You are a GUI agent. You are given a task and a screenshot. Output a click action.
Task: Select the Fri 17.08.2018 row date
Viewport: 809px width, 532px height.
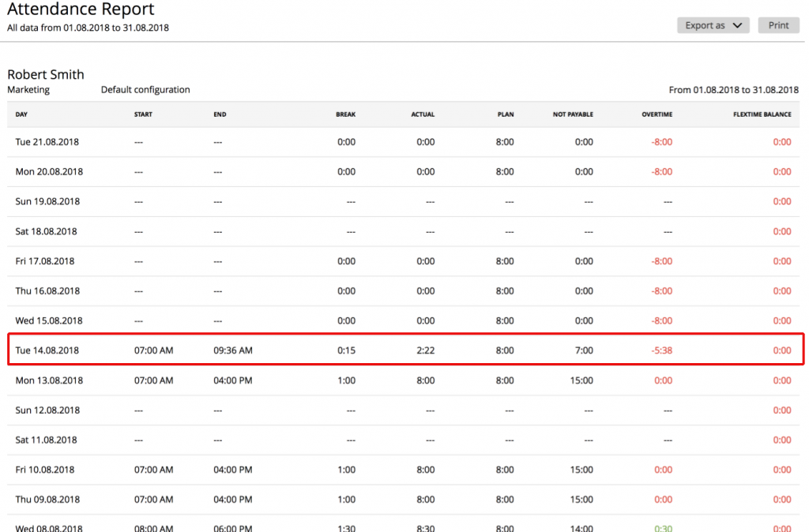(x=45, y=261)
